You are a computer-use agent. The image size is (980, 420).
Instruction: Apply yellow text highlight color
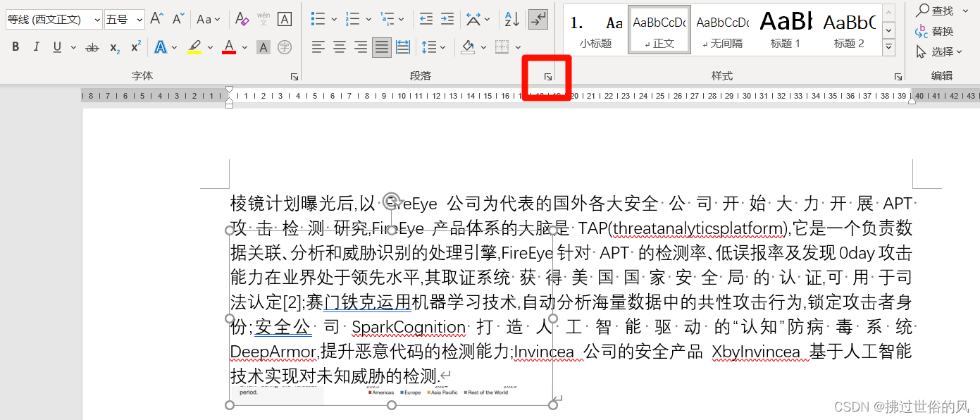(x=194, y=48)
